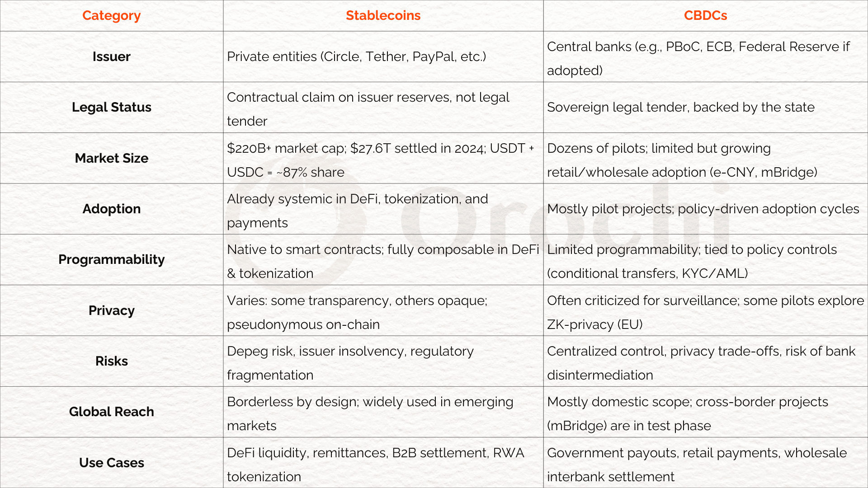Image resolution: width=868 pixels, height=488 pixels.
Task: Select the Market Size row label
Action: coord(111,158)
